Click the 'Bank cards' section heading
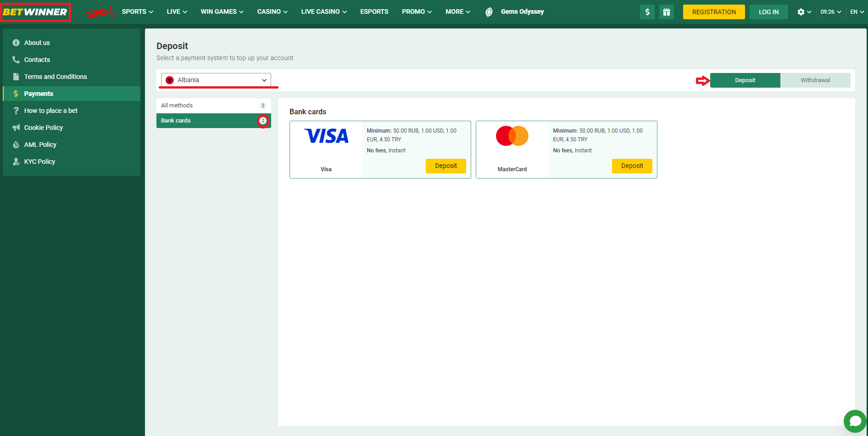Image resolution: width=868 pixels, height=436 pixels. click(308, 112)
